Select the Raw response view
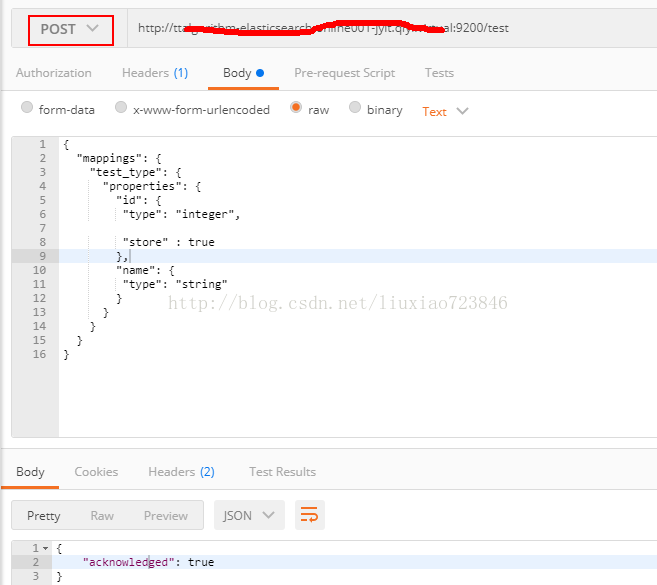Screen dimensions: 657x585 (x=102, y=515)
